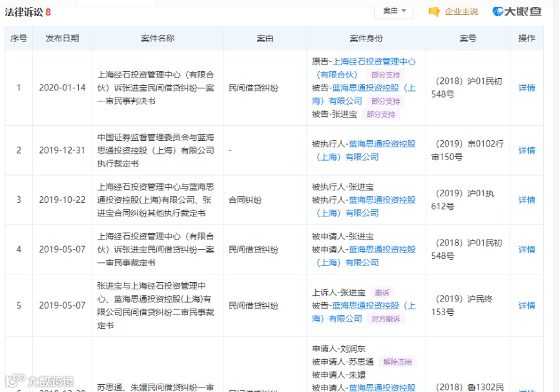Click the 法律诉讼 8 section heading
The height and width of the screenshot is (392, 560).
pos(28,12)
